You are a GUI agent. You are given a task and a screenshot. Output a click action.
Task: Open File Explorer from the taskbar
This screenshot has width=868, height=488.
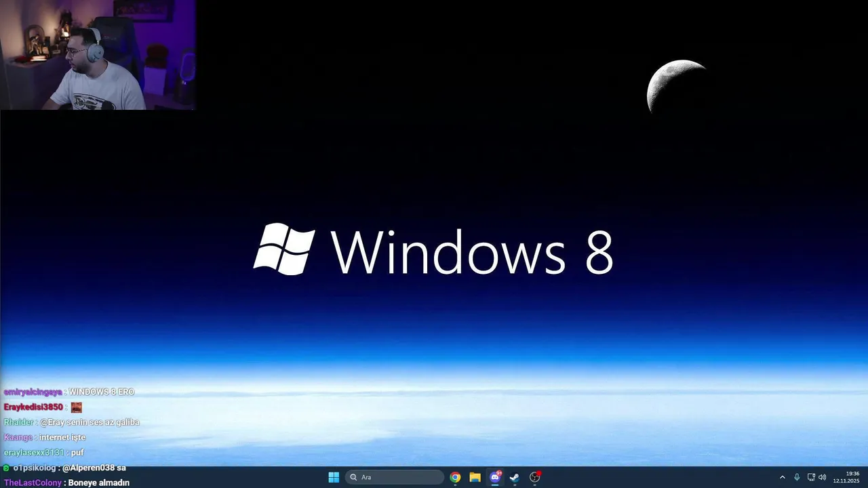point(475,477)
